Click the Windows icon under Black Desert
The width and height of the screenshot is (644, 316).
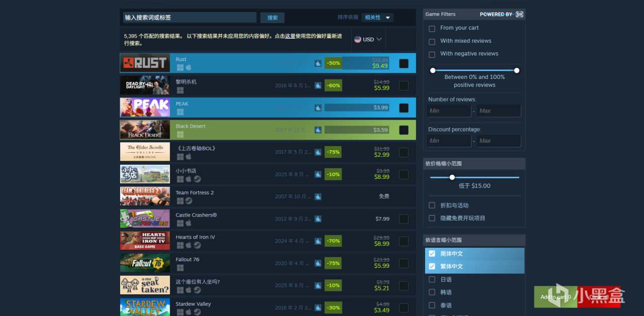pos(180,134)
